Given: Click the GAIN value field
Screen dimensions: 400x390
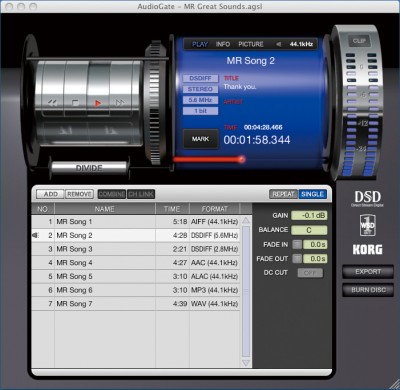Looking at the screenshot, I should tap(309, 215).
